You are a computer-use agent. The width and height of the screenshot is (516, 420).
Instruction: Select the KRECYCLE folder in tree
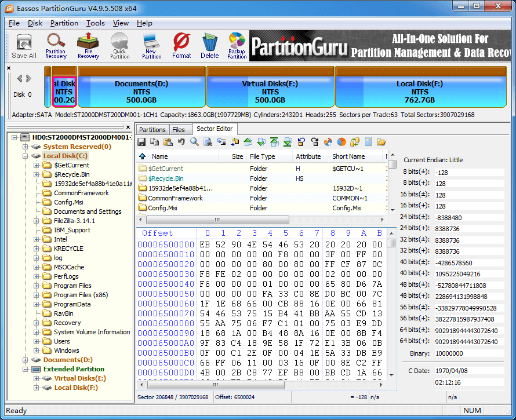click(x=68, y=249)
